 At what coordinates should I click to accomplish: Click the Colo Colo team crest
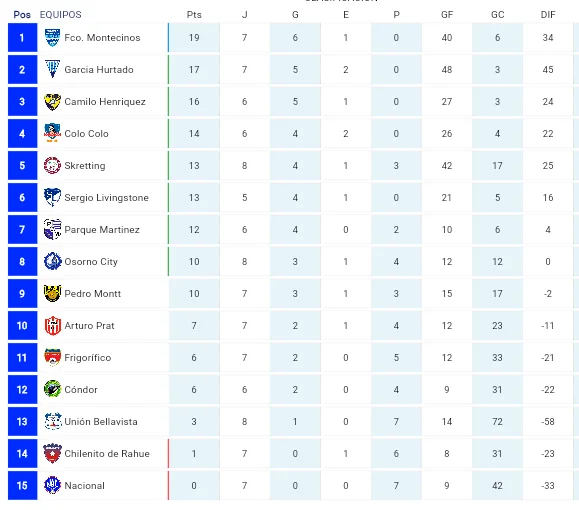52,133
